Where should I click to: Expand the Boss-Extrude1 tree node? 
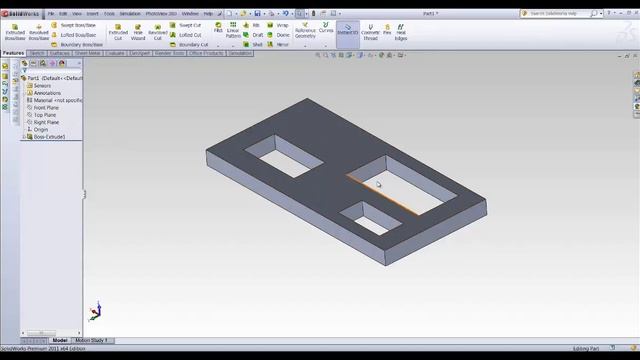24,137
